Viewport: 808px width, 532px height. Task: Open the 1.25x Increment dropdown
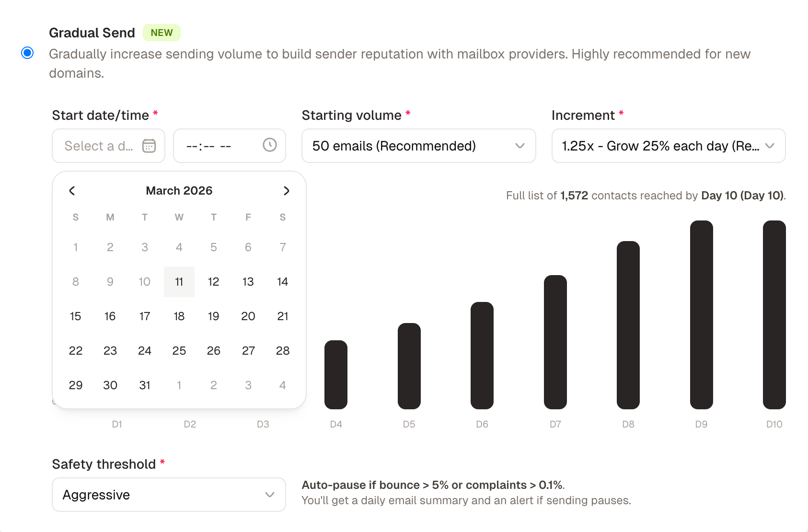click(x=668, y=146)
